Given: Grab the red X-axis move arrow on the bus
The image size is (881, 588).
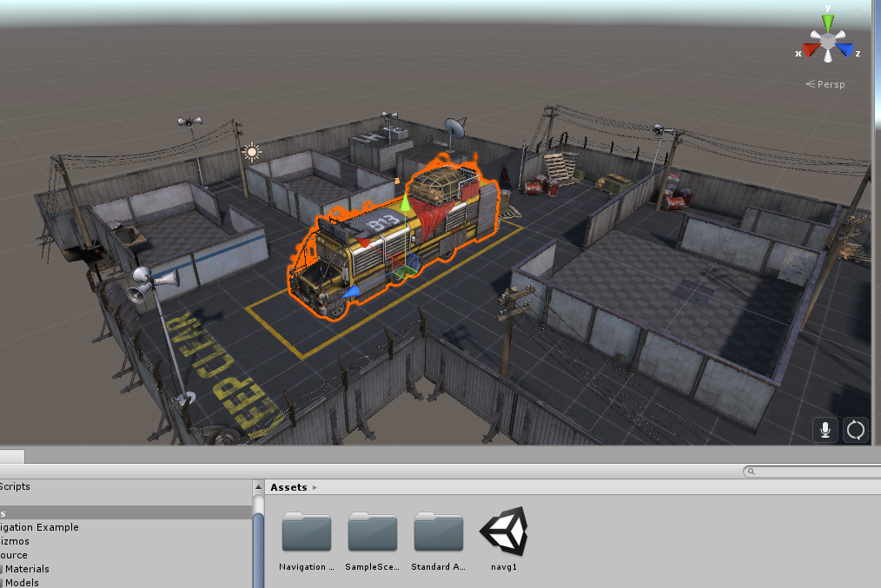Looking at the screenshot, I should point(364,242).
